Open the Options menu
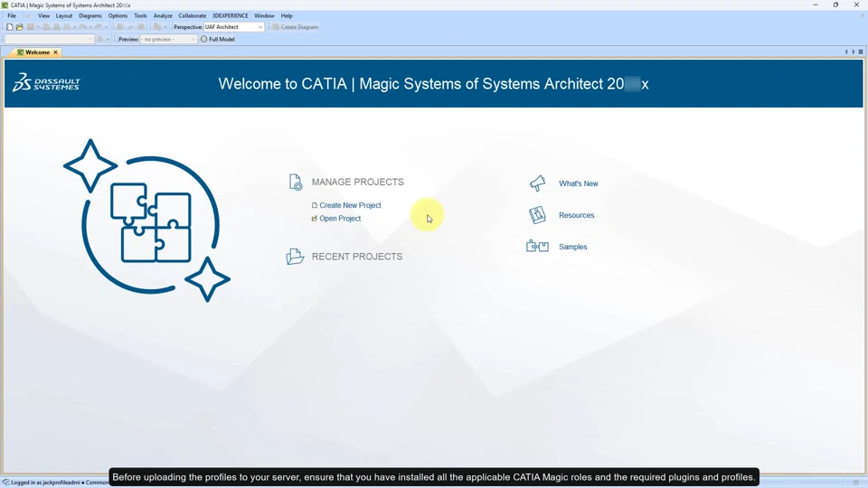 coord(118,16)
